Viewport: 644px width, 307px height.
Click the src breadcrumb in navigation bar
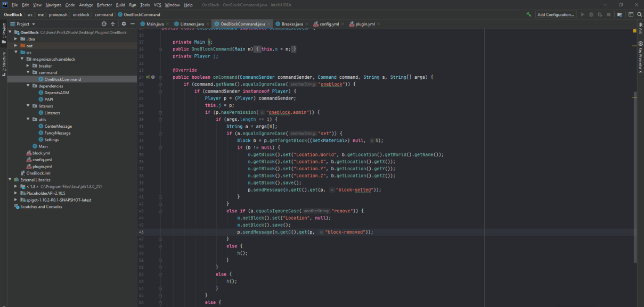(x=30, y=14)
